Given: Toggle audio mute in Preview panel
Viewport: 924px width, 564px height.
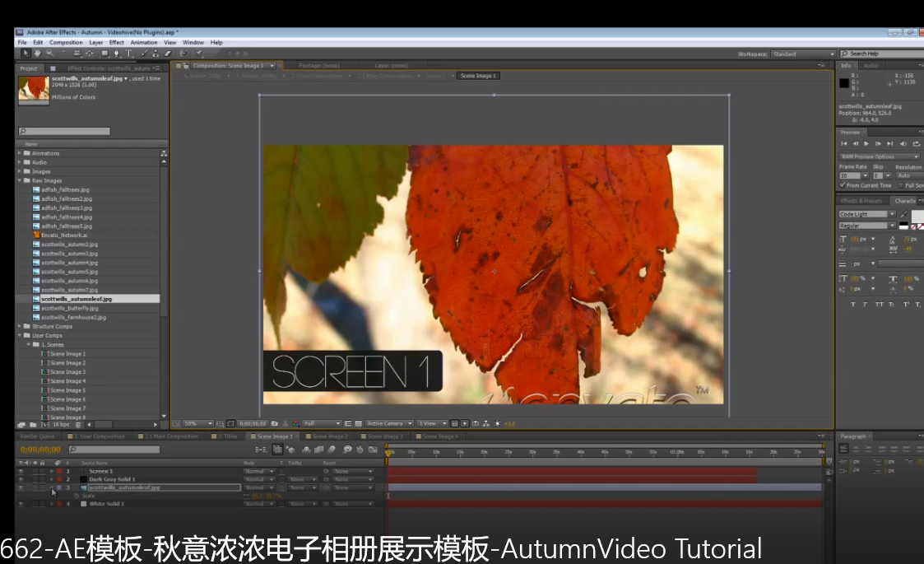Looking at the screenshot, I should point(903,143).
